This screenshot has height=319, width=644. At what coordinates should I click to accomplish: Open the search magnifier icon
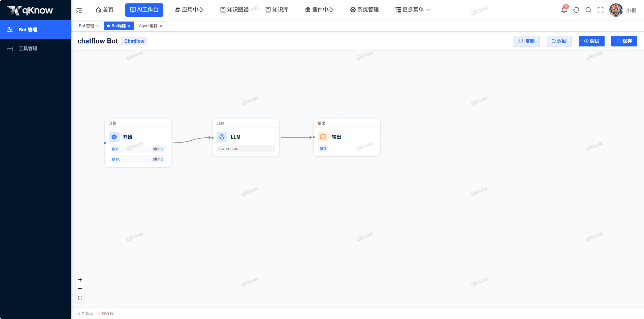point(588,10)
